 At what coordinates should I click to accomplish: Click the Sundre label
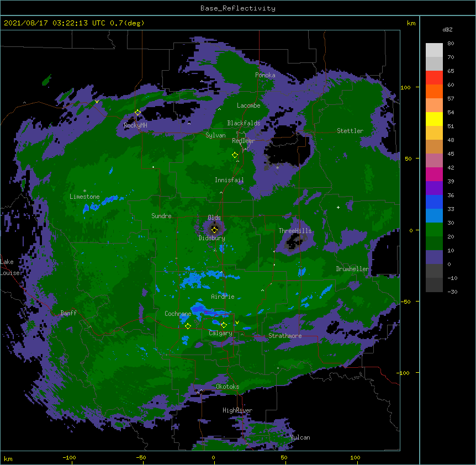pyautogui.click(x=161, y=216)
